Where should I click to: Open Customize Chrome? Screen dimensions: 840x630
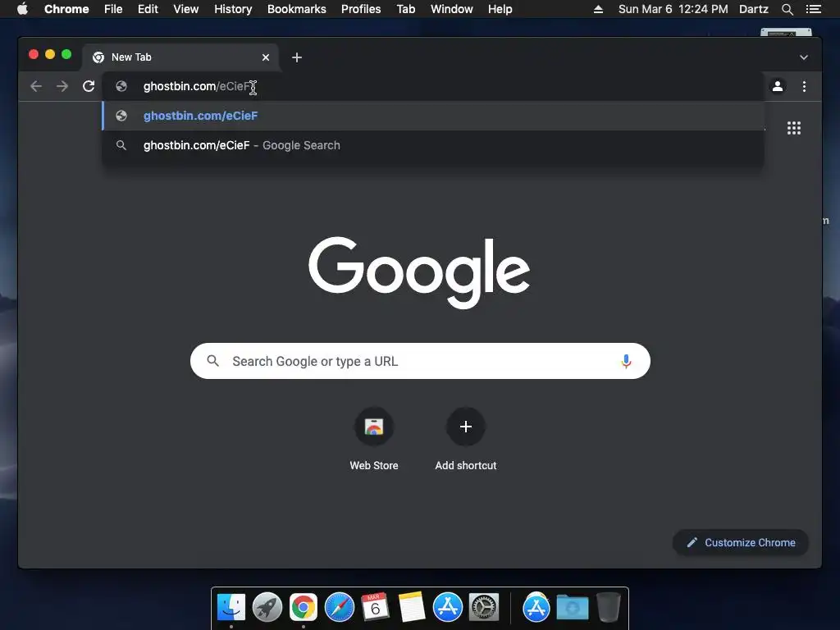(741, 543)
